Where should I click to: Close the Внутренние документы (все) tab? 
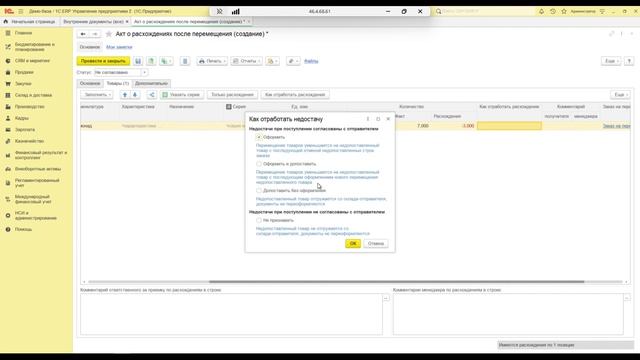click(x=127, y=21)
